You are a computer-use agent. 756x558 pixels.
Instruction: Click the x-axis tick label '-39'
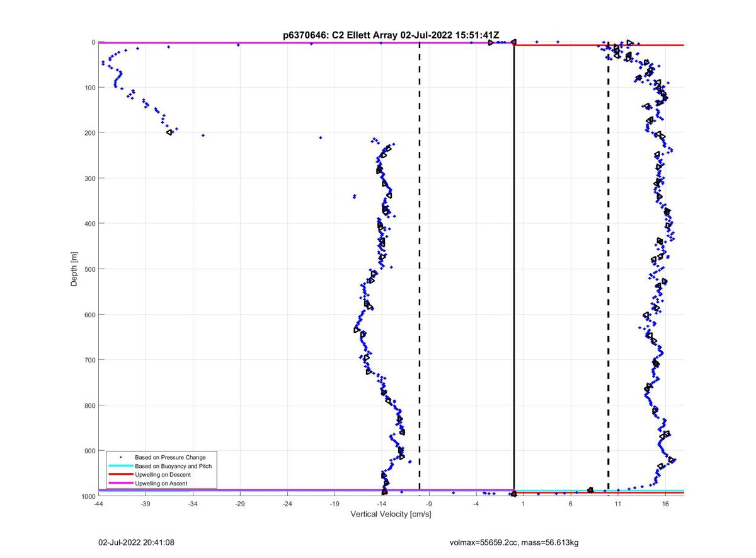point(146,504)
